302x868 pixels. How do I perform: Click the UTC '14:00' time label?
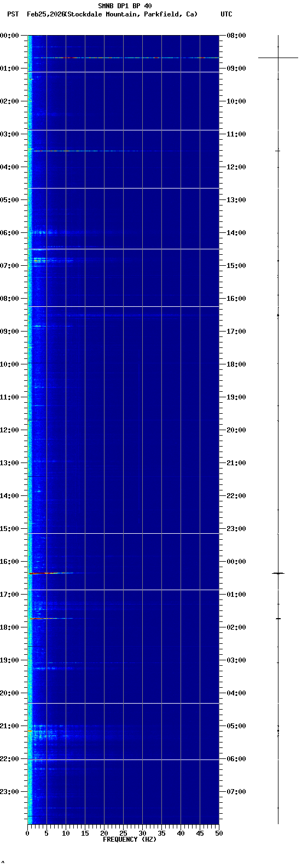[x=236, y=233]
